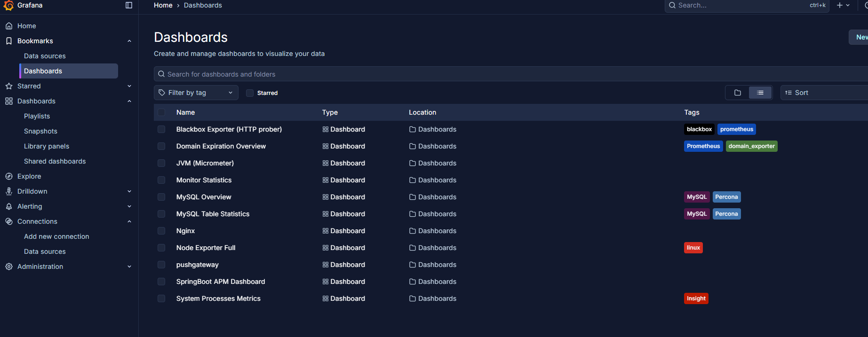This screenshot has height=337, width=868.
Task: Click dashboard icon in Blackbox Exporter row
Action: coord(326,129)
